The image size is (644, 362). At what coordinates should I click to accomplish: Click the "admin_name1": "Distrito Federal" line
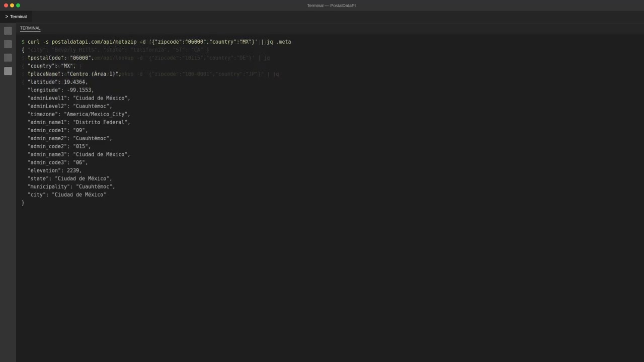79,122
